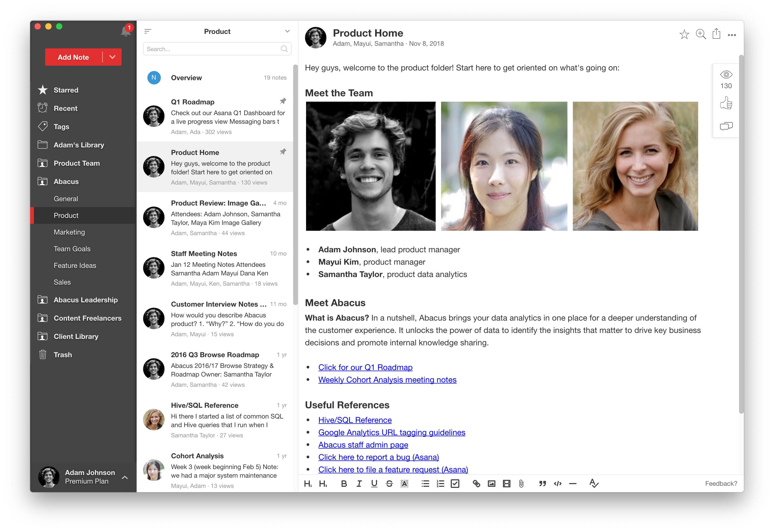The height and width of the screenshot is (532, 774).
Task: Like the note with thumbs up
Action: coord(726,103)
